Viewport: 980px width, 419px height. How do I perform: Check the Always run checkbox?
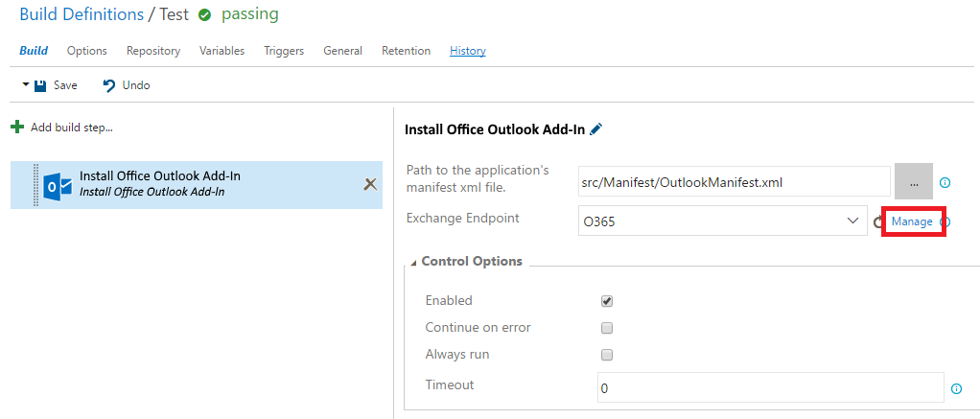click(x=607, y=355)
